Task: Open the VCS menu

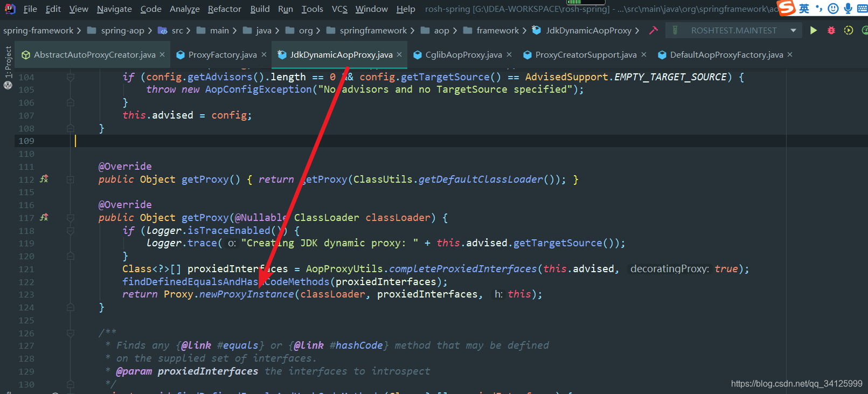Action: click(x=339, y=9)
